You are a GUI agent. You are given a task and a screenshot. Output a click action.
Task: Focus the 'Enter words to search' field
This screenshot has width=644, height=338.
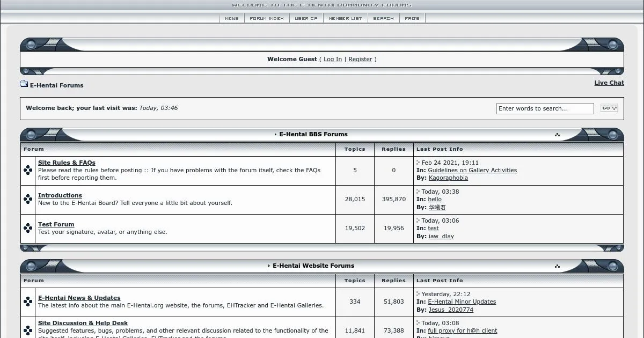click(x=545, y=108)
